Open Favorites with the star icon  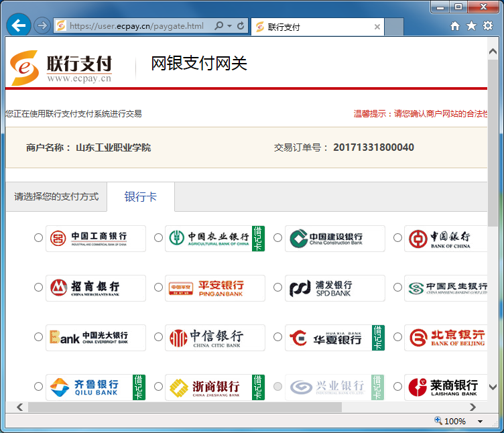coord(471,26)
